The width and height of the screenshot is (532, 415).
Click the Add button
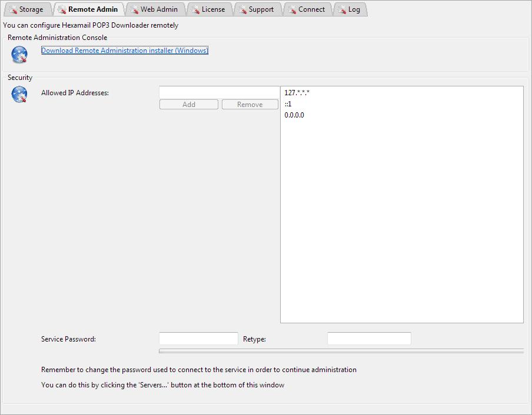[188, 104]
